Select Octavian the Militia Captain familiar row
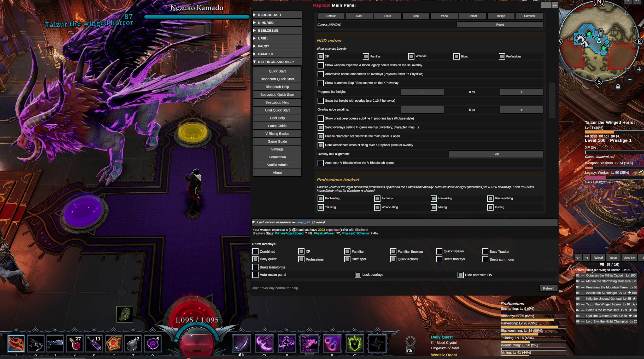The width and height of the screenshot is (644, 359). click(606, 275)
